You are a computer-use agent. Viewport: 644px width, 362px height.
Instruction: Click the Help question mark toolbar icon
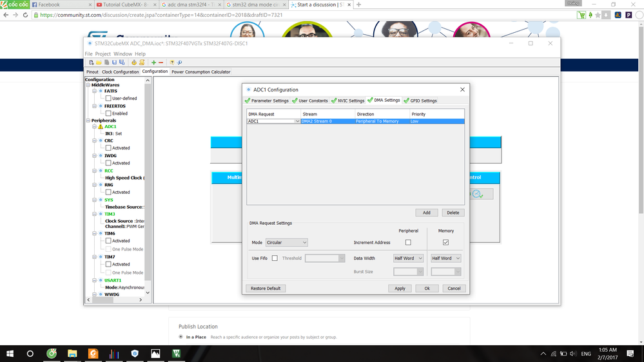coord(172,62)
